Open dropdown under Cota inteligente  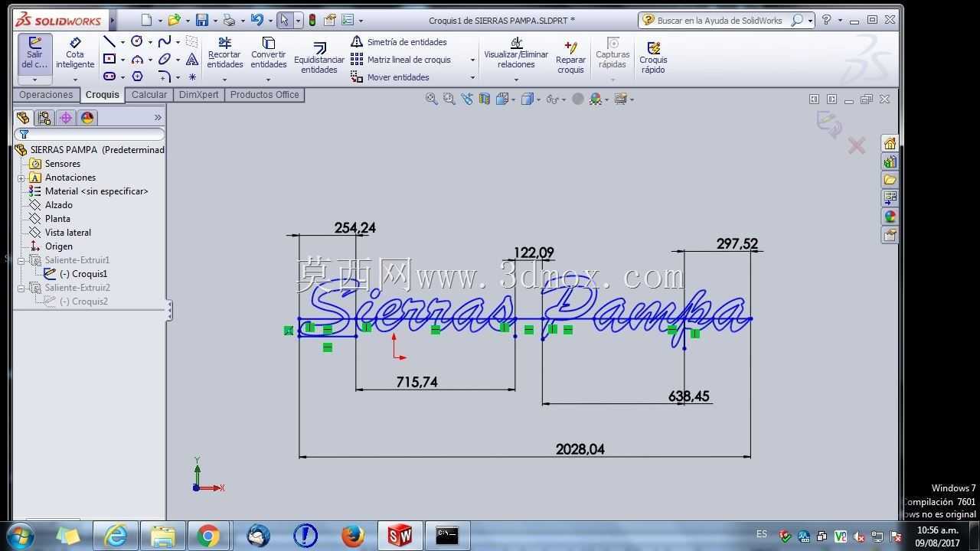(75, 80)
